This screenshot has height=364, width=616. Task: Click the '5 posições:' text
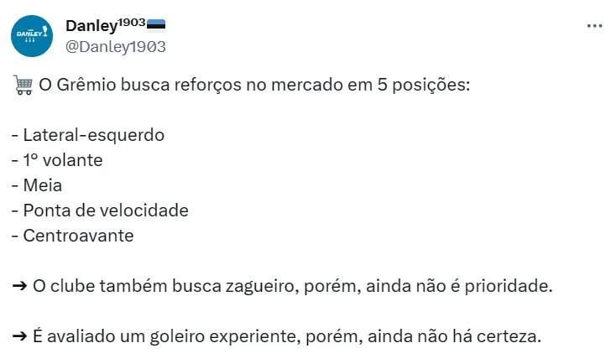click(425, 86)
